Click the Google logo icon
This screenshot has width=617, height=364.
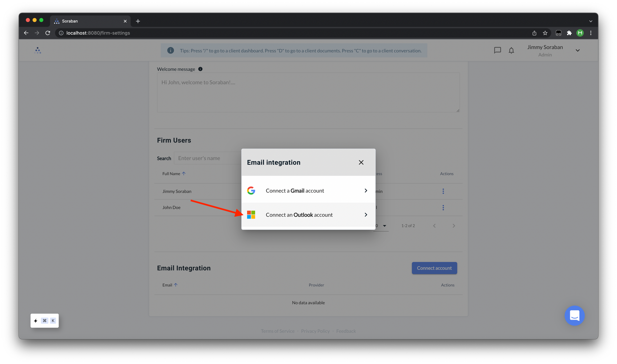tap(251, 191)
